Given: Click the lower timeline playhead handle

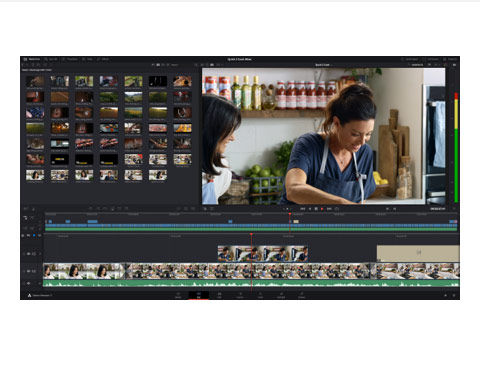Looking at the screenshot, I should pyautogui.click(x=251, y=235).
